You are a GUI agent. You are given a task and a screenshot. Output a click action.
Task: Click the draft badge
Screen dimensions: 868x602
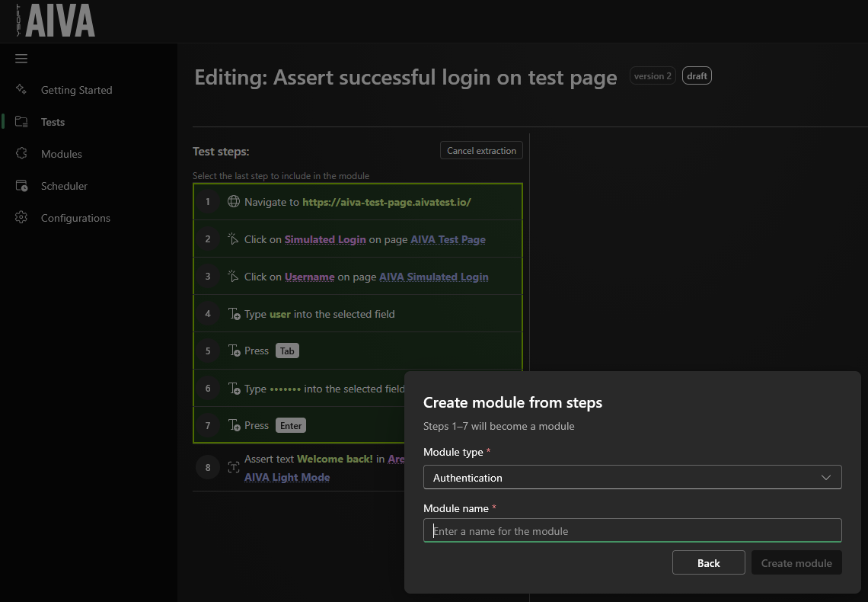pyautogui.click(x=697, y=76)
